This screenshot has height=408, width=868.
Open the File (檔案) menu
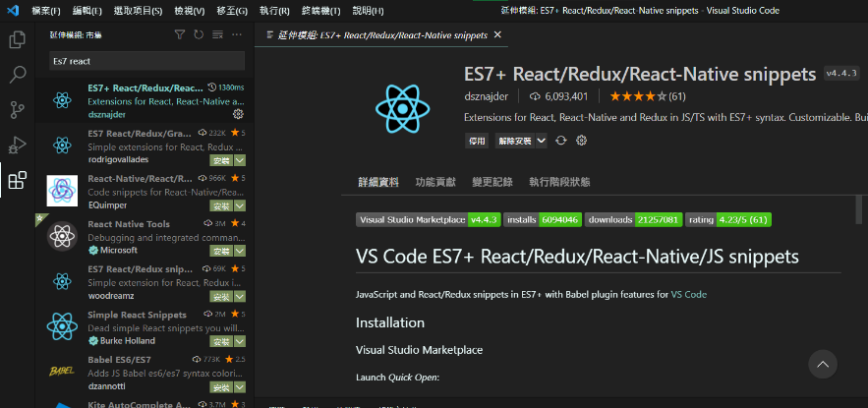click(x=46, y=11)
